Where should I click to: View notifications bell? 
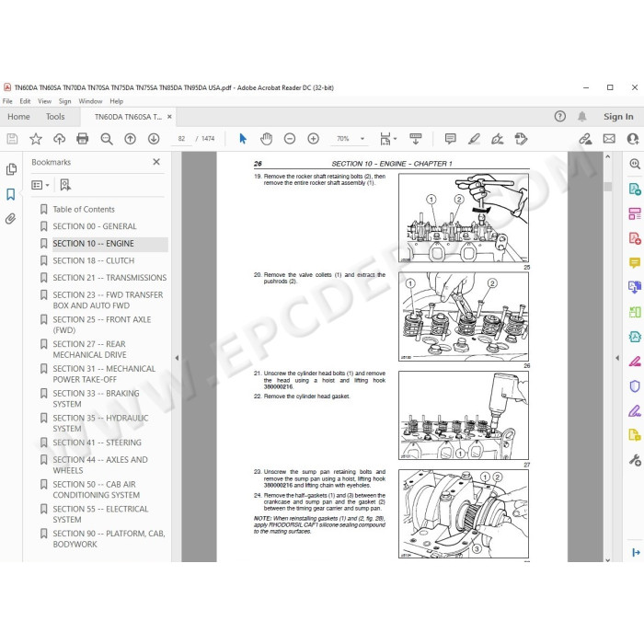point(582,117)
